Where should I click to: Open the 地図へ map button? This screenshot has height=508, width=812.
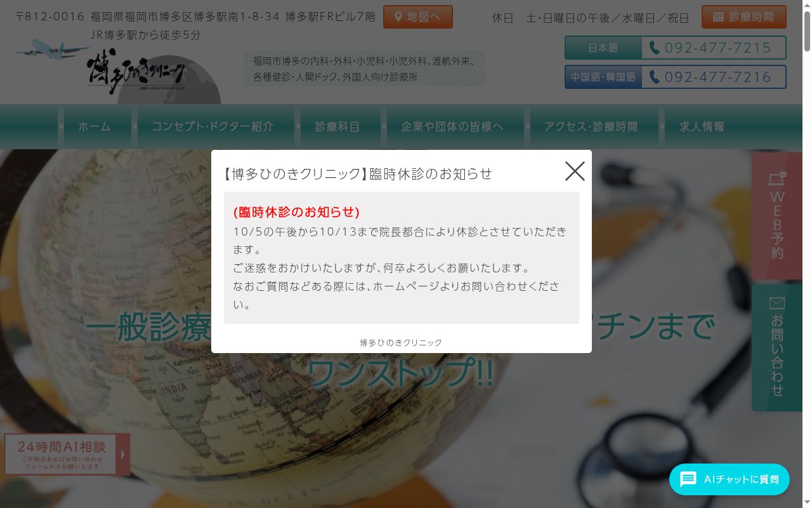[418, 17]
